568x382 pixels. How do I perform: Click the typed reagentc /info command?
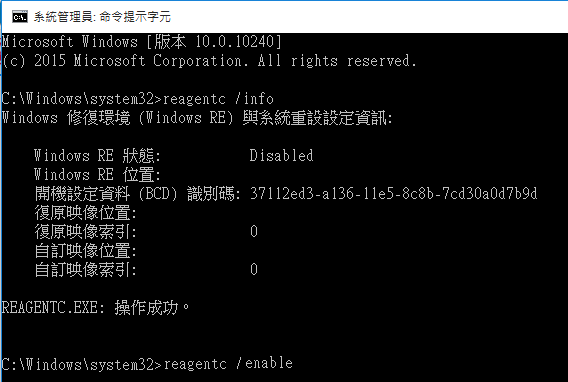(218, 99)
